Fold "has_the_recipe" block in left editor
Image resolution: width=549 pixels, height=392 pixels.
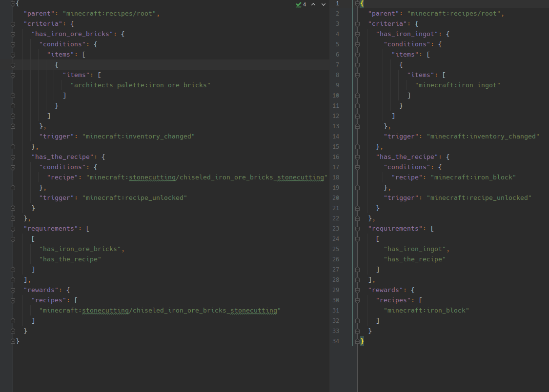point(13,157)
